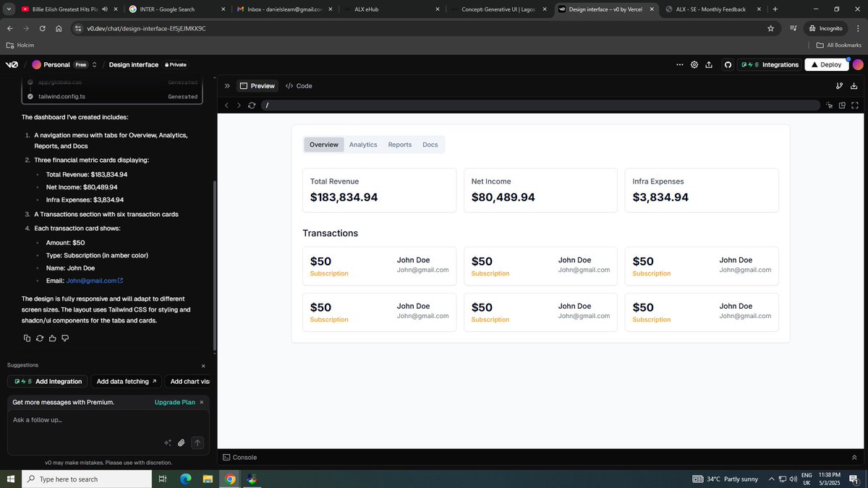Open the fork branch icon in preview bar

click(840, 85)
